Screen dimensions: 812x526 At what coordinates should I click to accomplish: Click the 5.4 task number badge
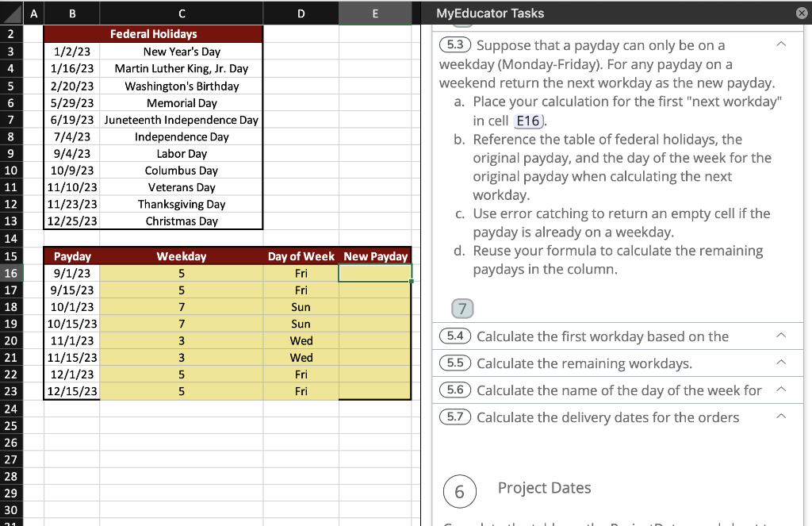(454, 336)
